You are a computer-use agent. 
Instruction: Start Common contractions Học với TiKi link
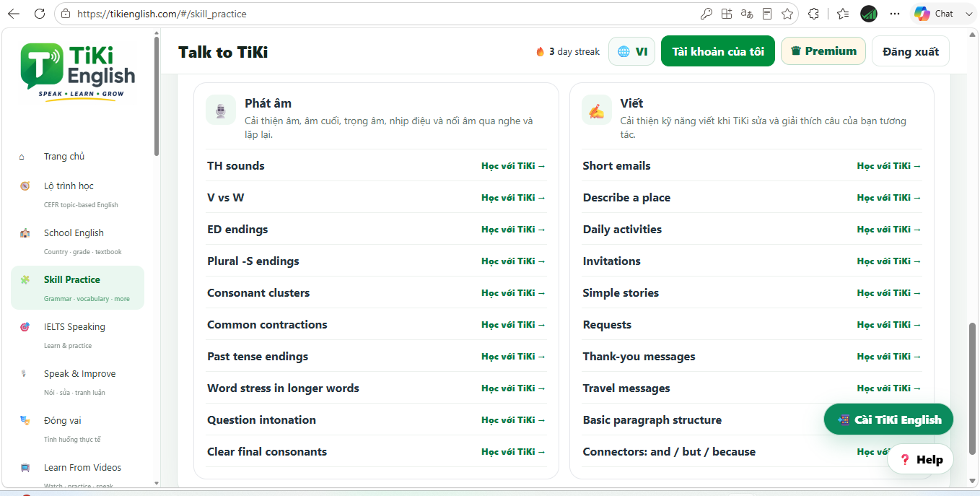pos(513,325)
